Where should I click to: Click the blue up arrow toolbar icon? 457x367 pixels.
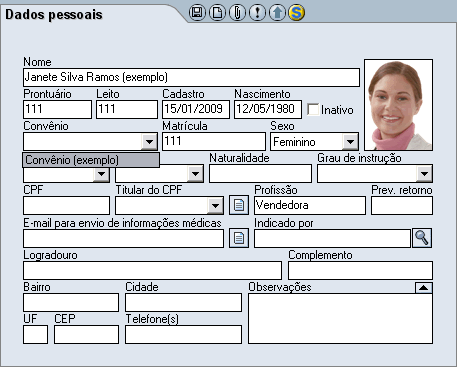277,13
